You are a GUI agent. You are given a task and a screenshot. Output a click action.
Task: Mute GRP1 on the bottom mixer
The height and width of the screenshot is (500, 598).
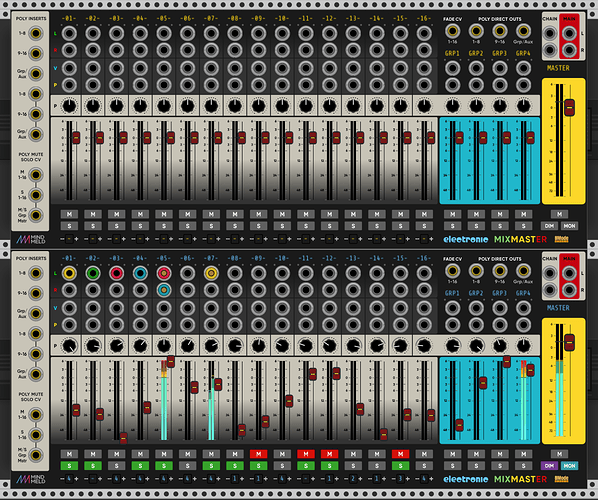452,454
